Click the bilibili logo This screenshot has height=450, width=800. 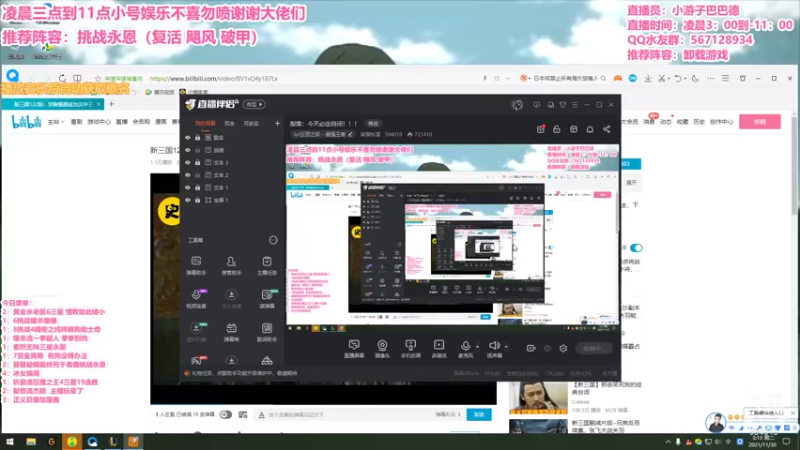click(x=27, y=122)
